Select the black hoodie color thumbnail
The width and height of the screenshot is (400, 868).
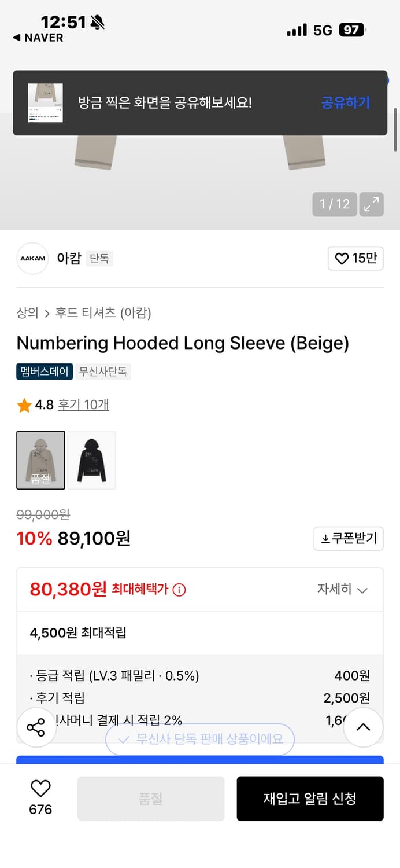91,459
